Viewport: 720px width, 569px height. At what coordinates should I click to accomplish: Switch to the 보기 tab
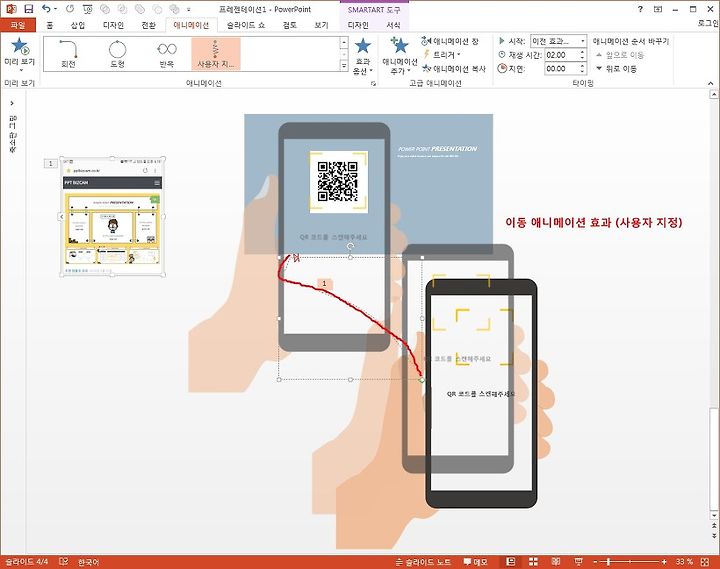(x=321, y=25)
